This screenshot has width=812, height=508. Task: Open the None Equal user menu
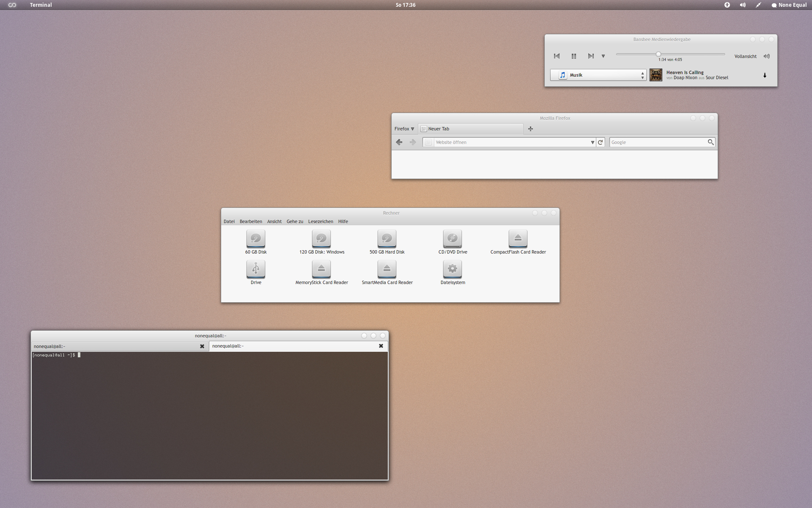789,5
